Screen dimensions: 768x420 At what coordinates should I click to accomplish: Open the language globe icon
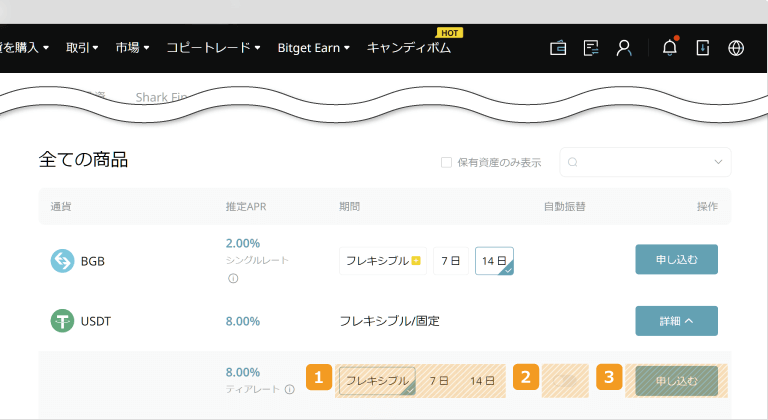click(x=736, y=48)
